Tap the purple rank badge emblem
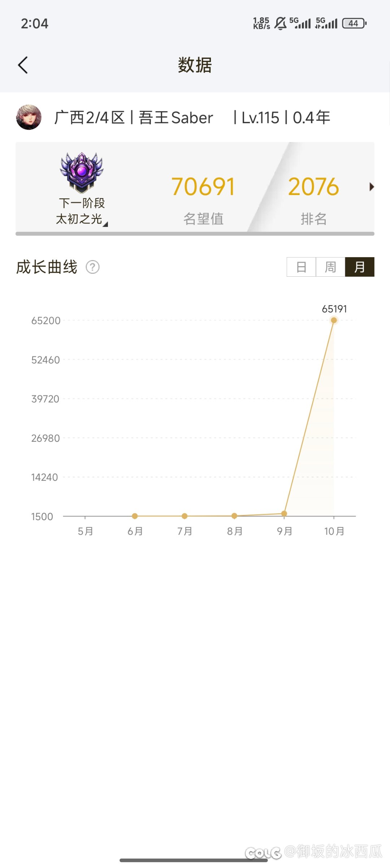 (82, 172)
